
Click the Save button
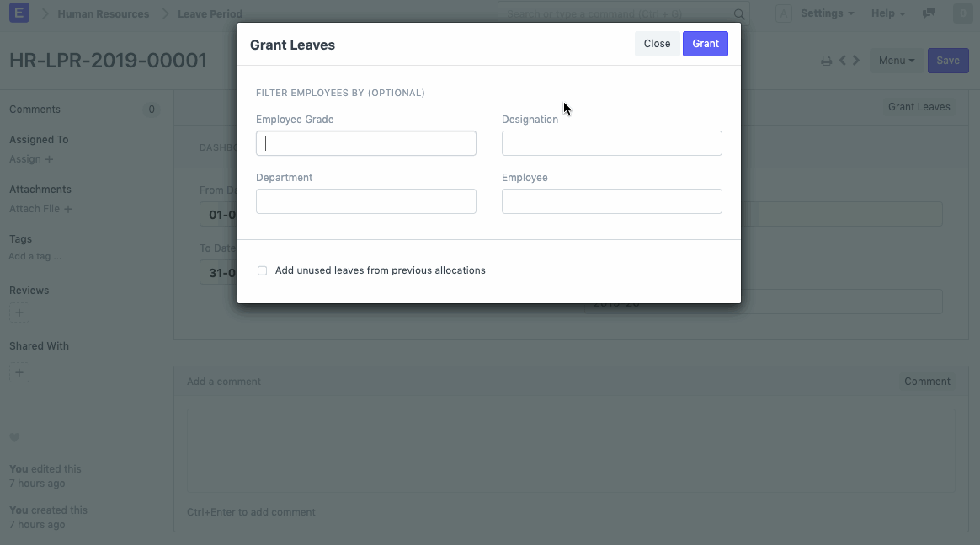948,60
